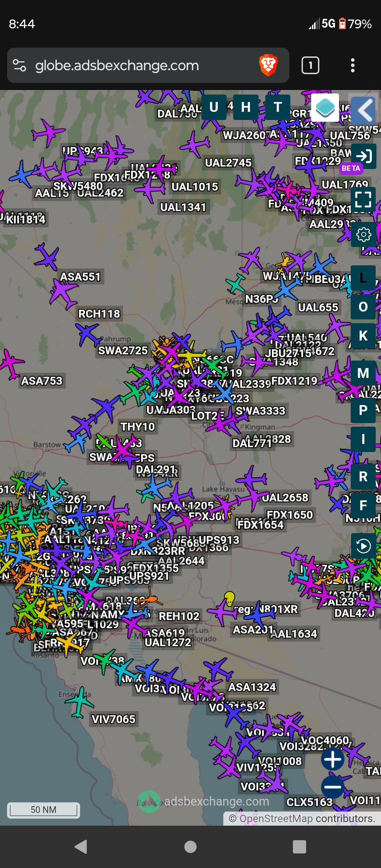Select aircraft label UAL1341

tap(183, 207)
